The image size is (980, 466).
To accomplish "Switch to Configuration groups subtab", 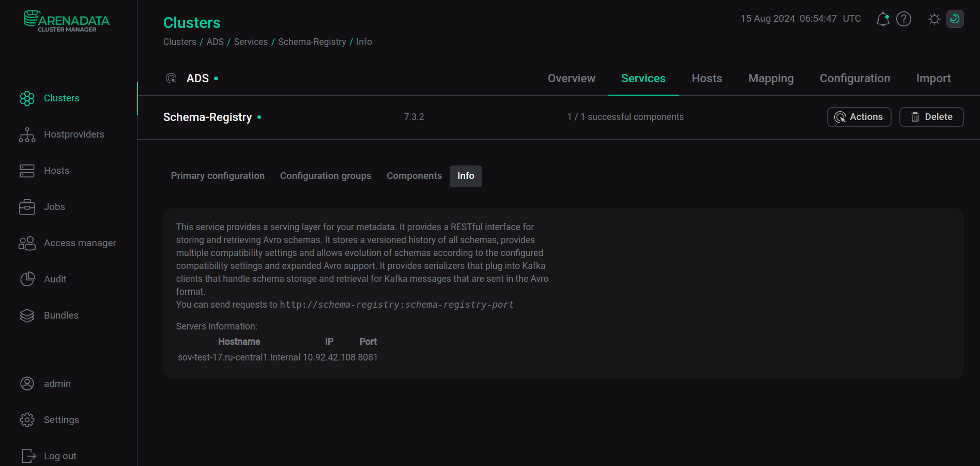I will (x=326, y=176).
